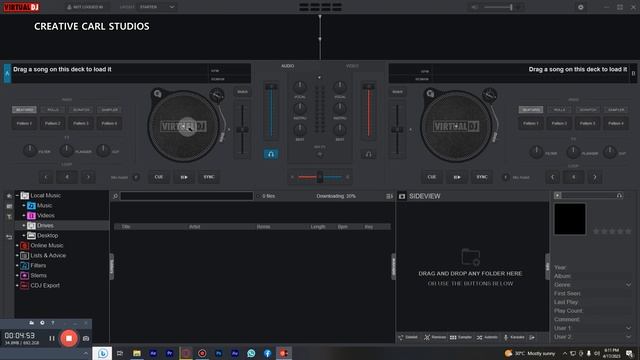Screen dimensions: 640x360
Task: Halve left deck loop size arrow
Action: [46, 177]
